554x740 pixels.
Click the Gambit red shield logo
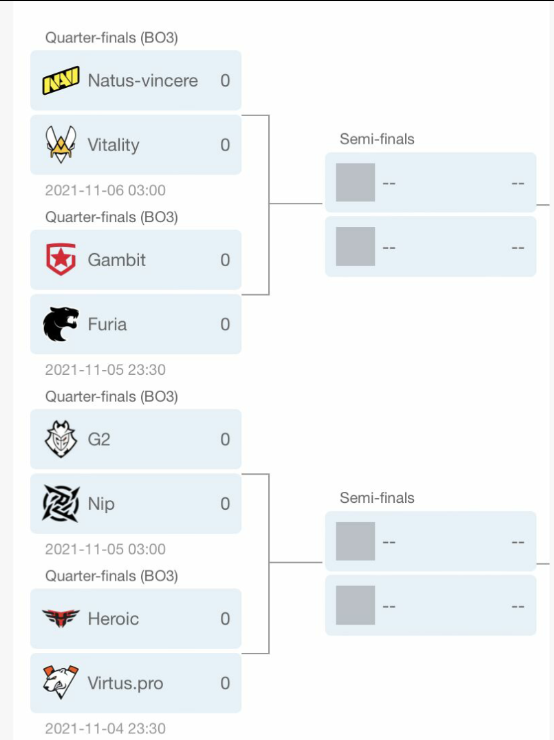(61, 259)
